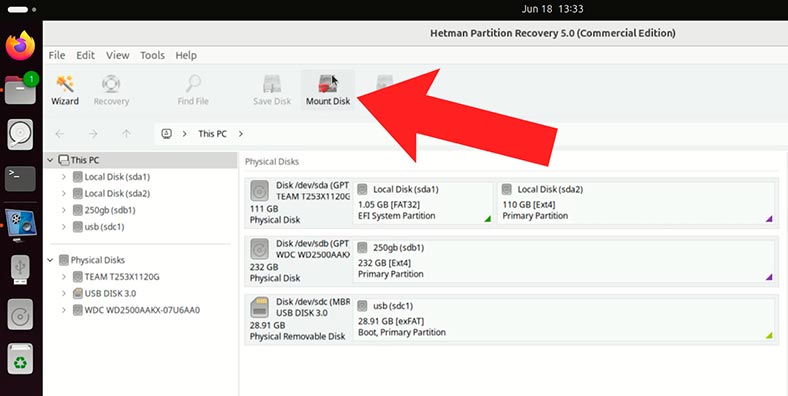
Task: Select WDC WD2500AAKX-07U6AA0 tree row
Action: (141, 310)
